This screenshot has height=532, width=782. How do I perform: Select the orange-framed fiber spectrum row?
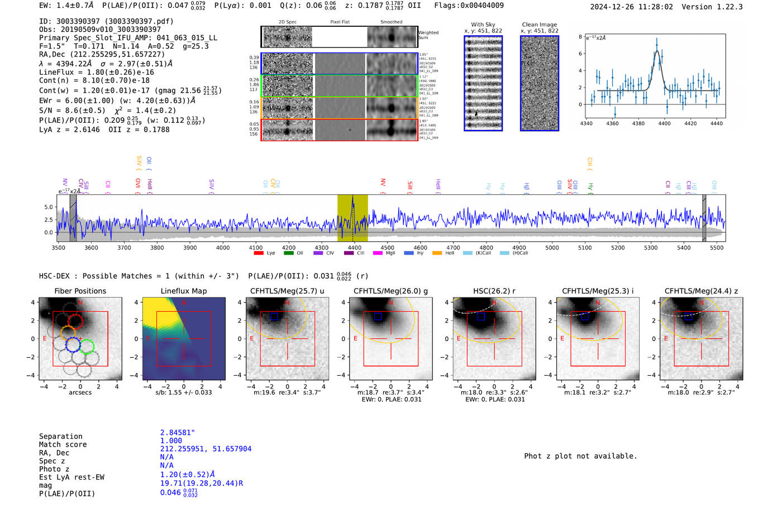[x=340, y=108]
